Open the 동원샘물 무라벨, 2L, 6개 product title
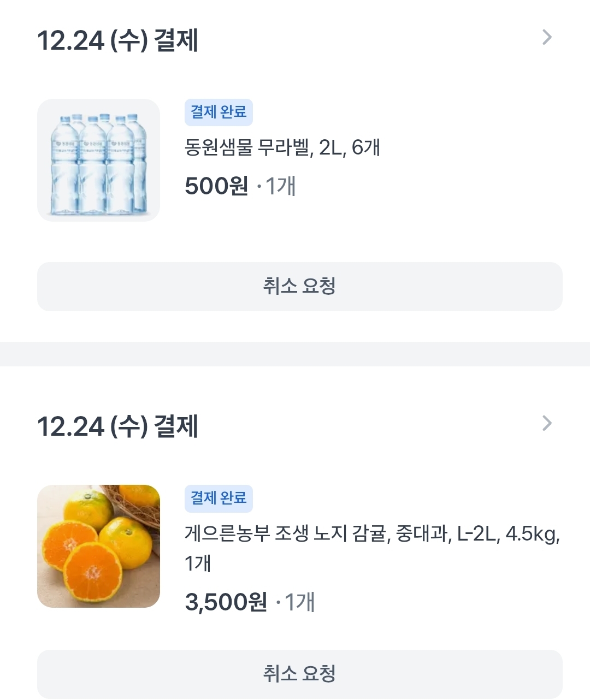 point(282,148)
